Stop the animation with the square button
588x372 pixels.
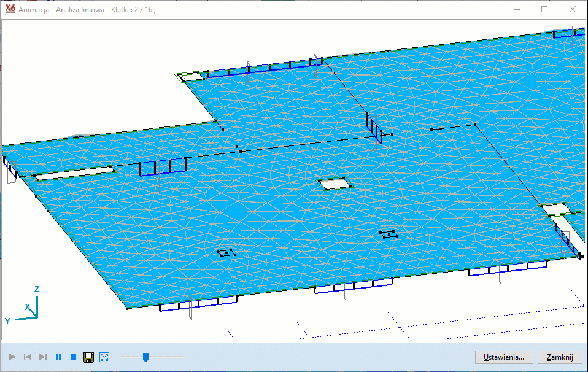click(73, 357)
